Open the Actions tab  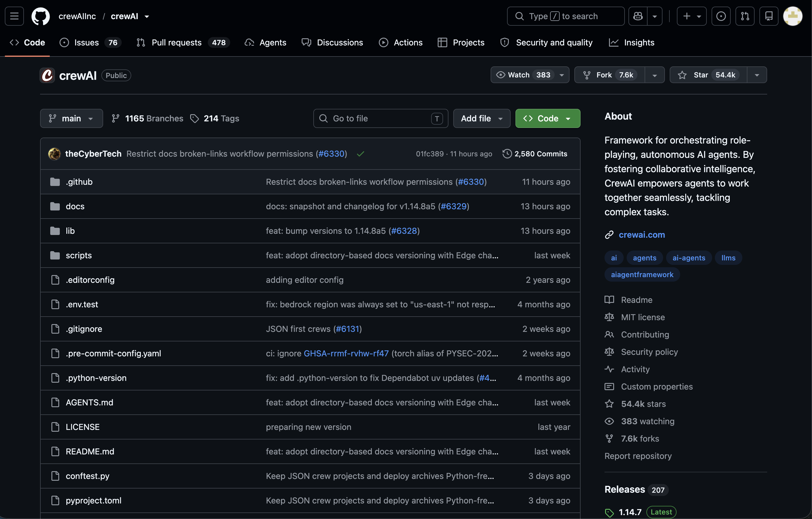[401, 42]
